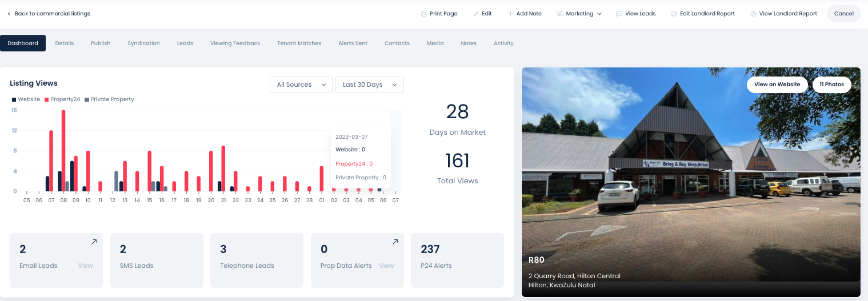Click the 28 Days on Market figure

457,112
